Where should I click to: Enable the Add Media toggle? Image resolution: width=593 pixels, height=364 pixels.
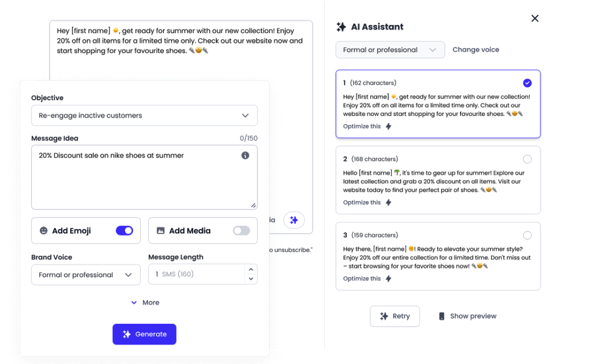241,230
